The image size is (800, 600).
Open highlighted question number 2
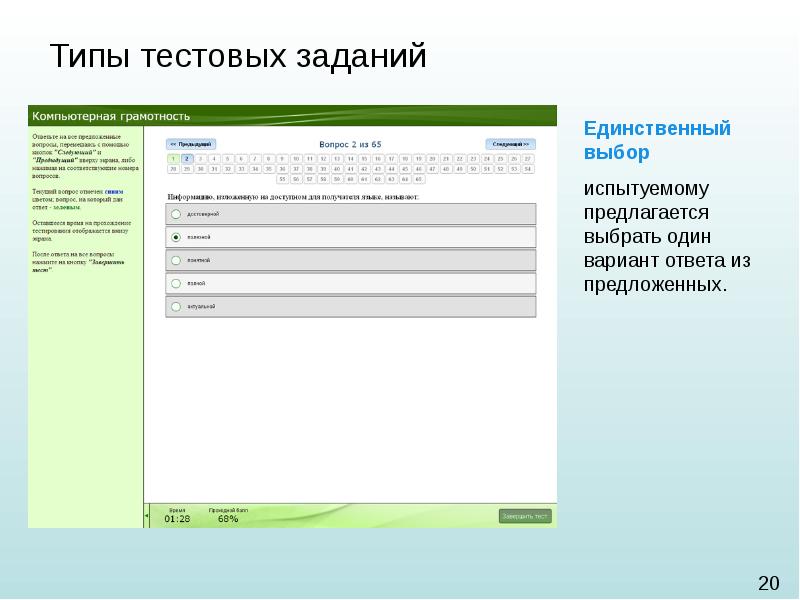[187, 158]
